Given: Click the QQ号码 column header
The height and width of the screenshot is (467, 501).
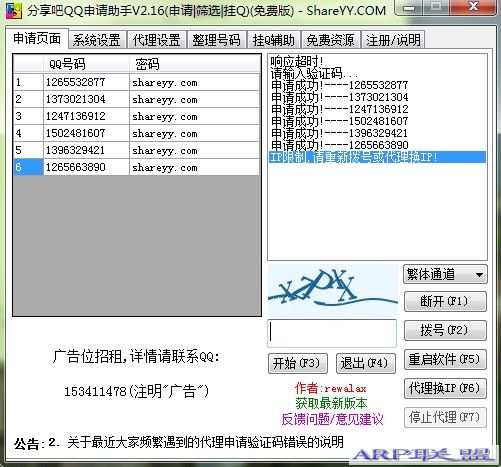Looking at the screenshot, I should click(x=86, y=64).
